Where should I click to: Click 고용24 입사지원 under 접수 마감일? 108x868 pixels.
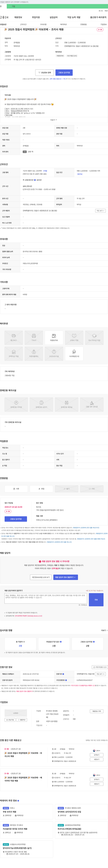pos(16,519)
